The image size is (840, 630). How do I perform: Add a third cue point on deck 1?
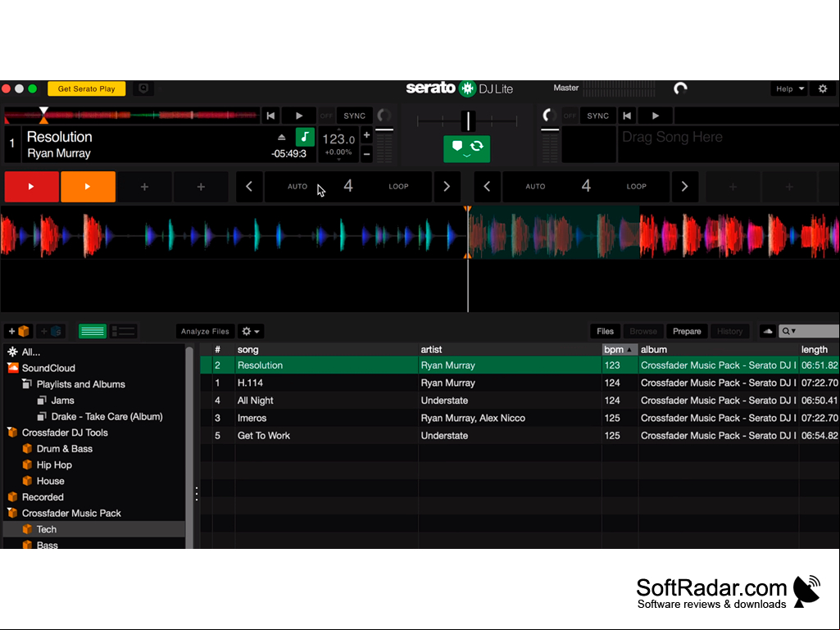[144, 187]
